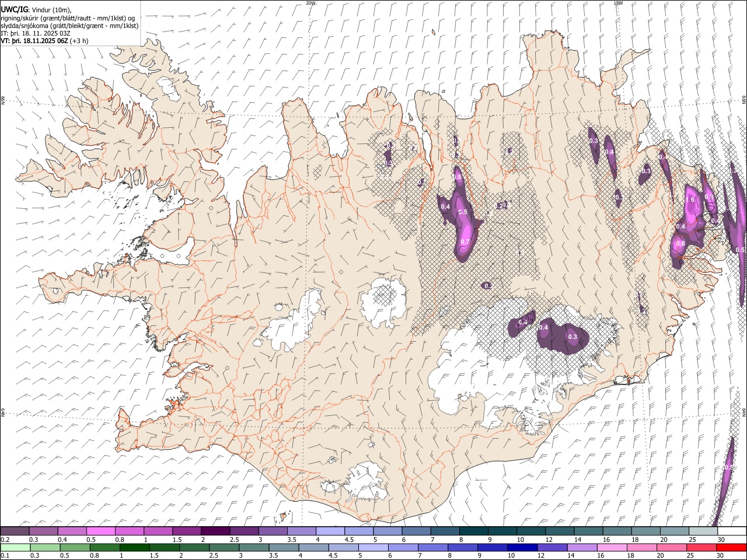
Task: Pick the palest green bottom-row swatch 0.1–0.3
Action: click(x=15, y=547)
